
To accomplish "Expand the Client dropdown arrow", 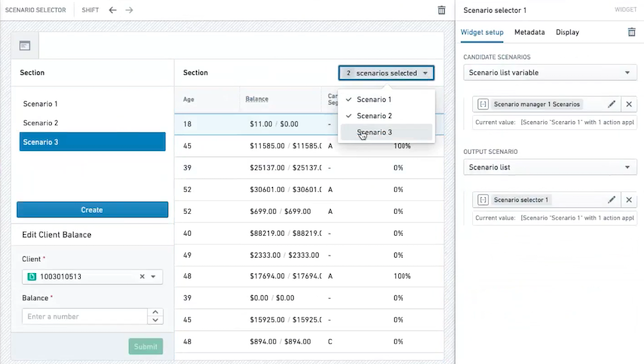I will (153, 276).
